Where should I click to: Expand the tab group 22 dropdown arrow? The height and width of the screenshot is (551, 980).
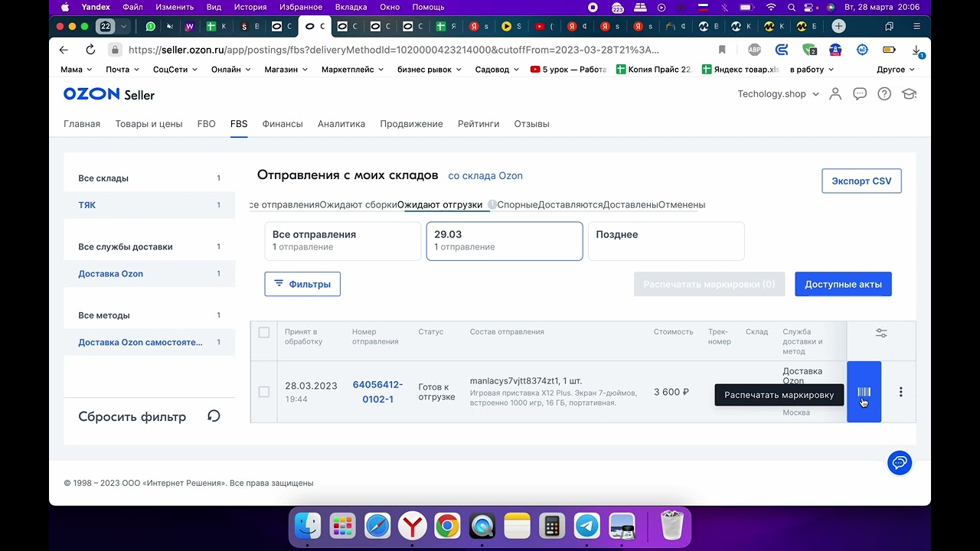(124, 26)
